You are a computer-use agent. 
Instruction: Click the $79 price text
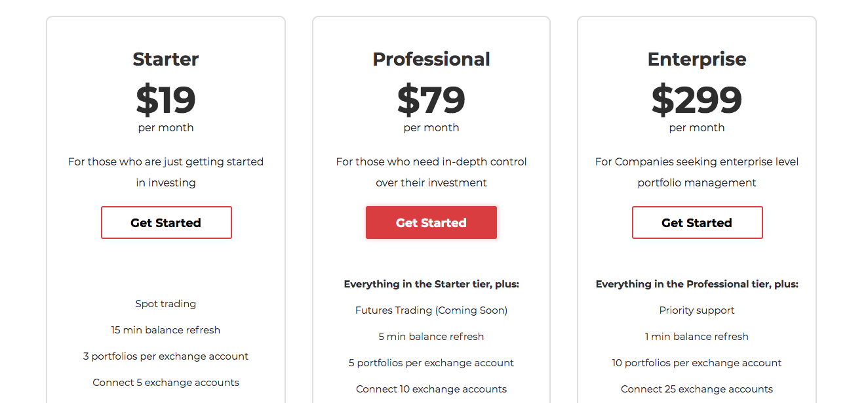[431, 99]
